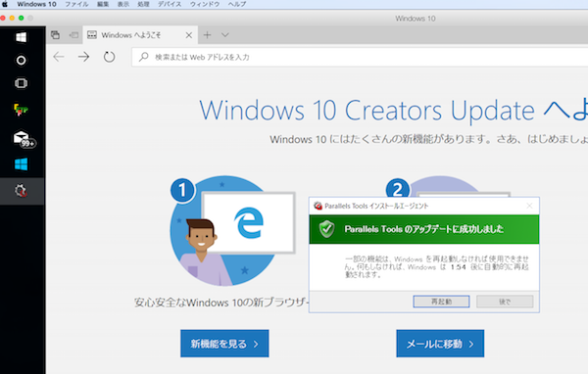Click the blue Windows tile icon

[21, 164]
